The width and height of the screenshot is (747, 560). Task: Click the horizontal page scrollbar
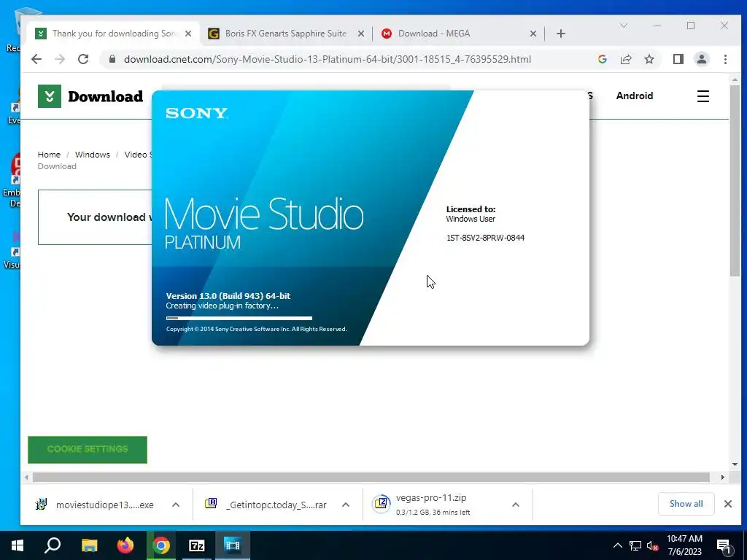pyautogui.click(x=371, y=477)
